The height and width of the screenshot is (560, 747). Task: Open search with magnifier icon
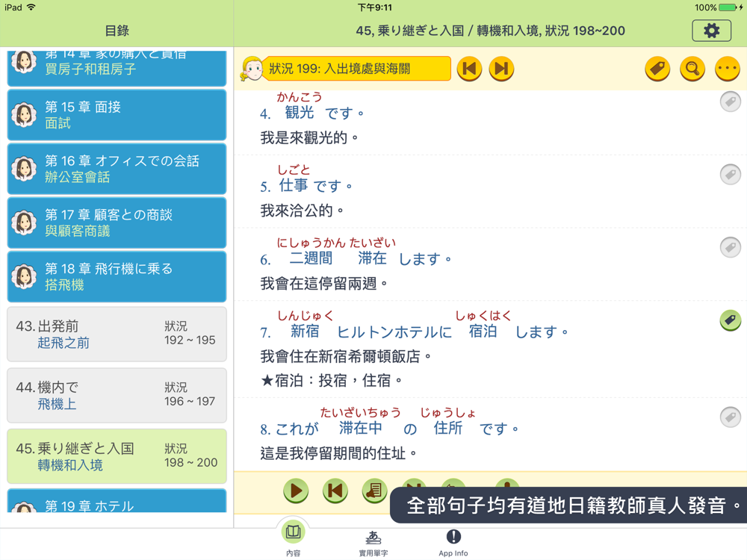point(692,69)
